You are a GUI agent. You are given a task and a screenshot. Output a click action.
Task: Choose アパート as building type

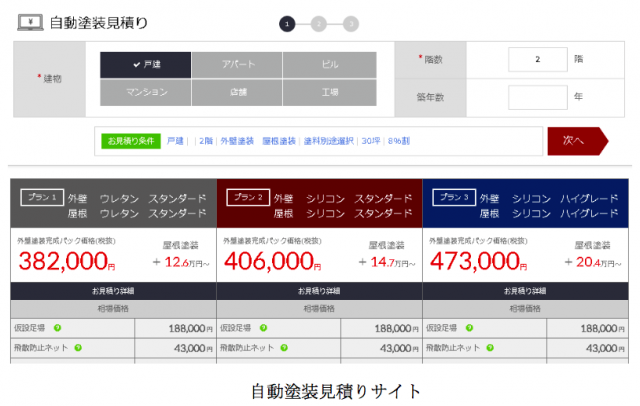click(237, 64)
